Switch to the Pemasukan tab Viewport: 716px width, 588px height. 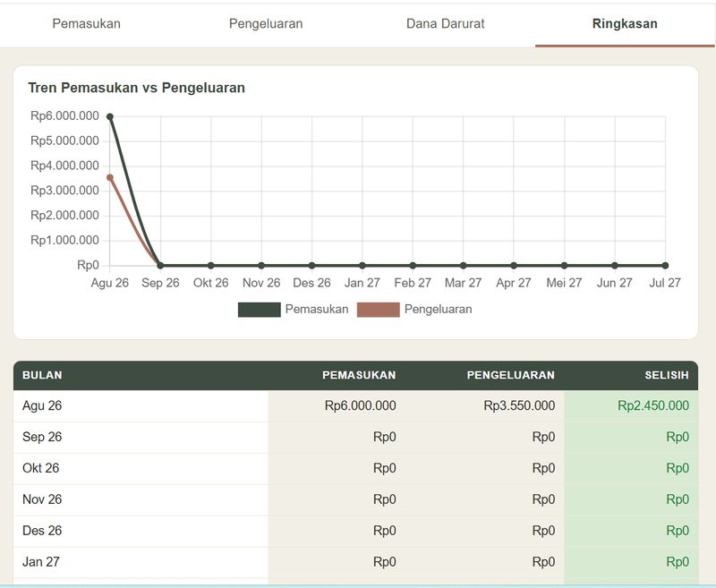(x=86, y=24)
